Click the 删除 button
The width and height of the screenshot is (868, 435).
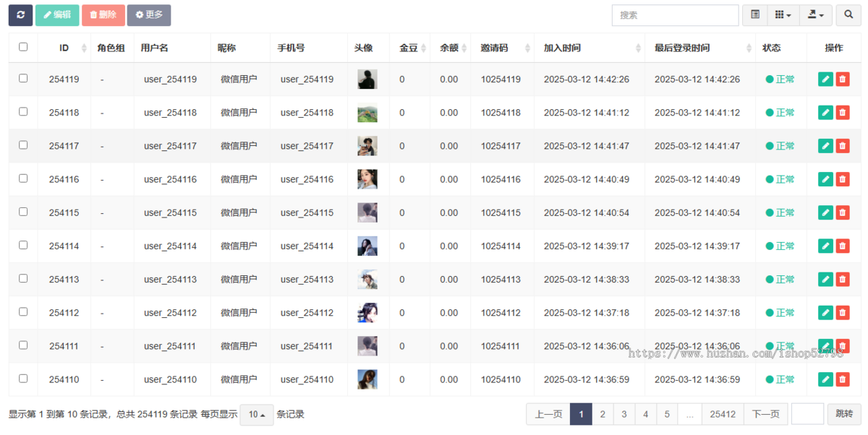(103, 15)
